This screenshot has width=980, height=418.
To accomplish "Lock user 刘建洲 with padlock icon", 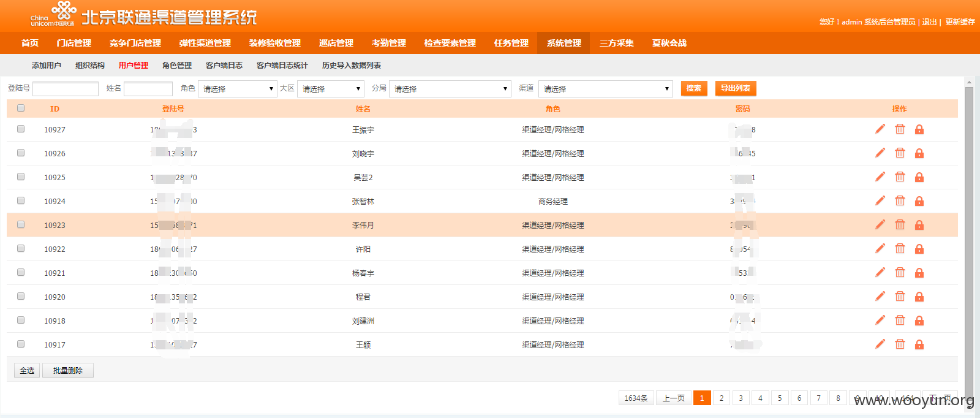I will [919, 321].
